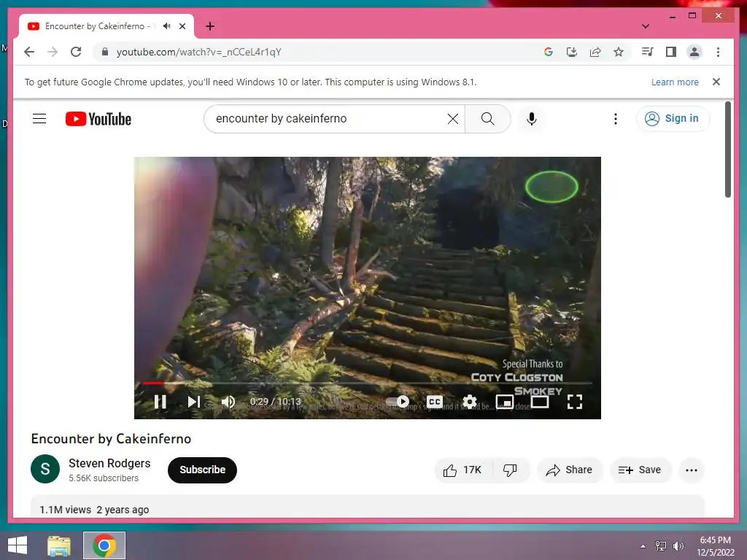This screenshot has height=560, width=747.
Task: Open Steven Rodgers channel avatar
Action: tap(45, 469)
